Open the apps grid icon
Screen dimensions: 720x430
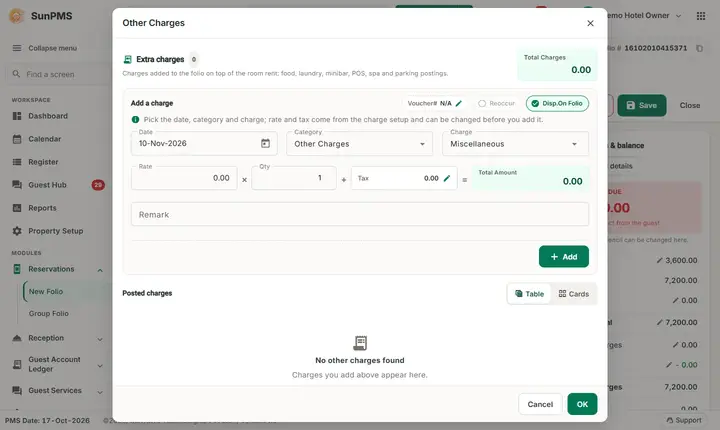coord(701,16)
